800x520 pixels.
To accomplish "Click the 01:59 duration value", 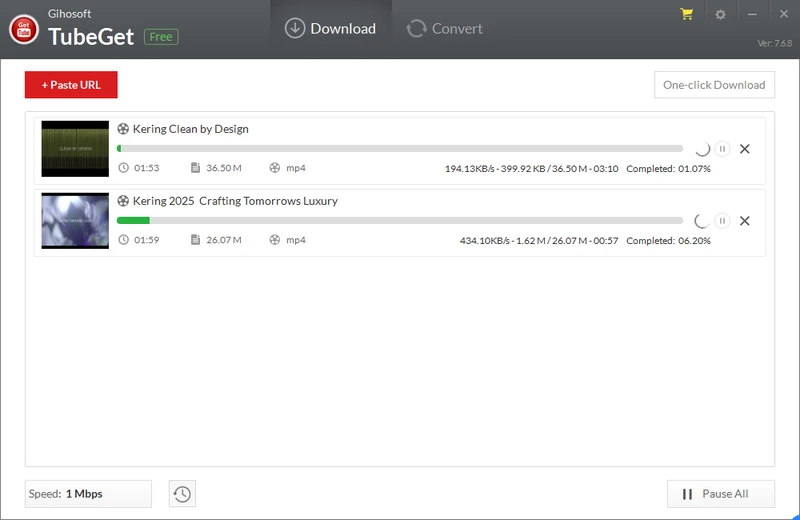I will click(x=146, y=239).
